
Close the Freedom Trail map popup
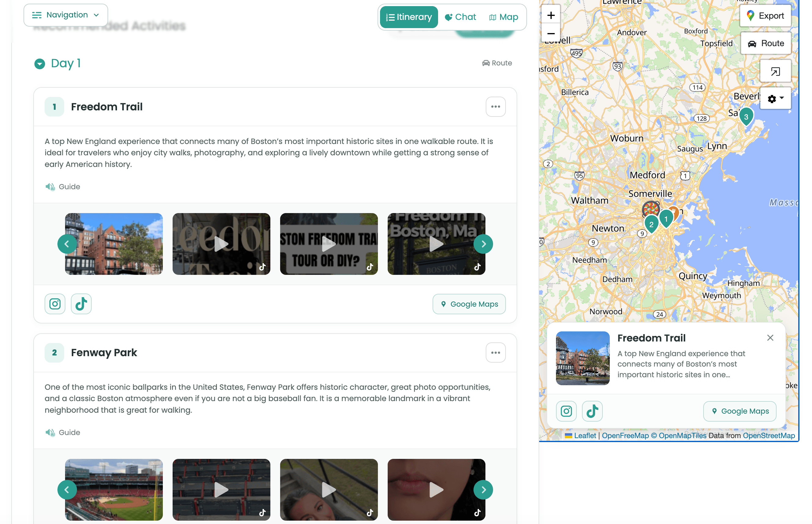pyautogui.click(x=770, y=338)
